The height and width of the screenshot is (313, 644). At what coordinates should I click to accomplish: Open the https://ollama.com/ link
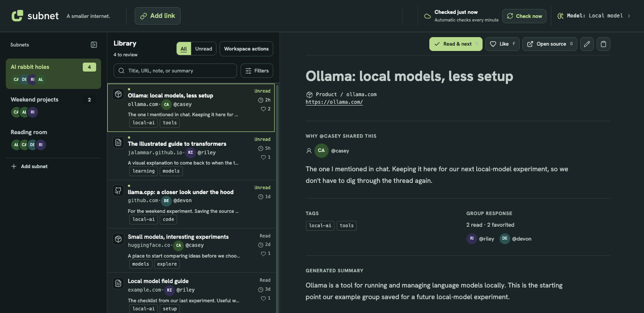click(x=334, y=102)
